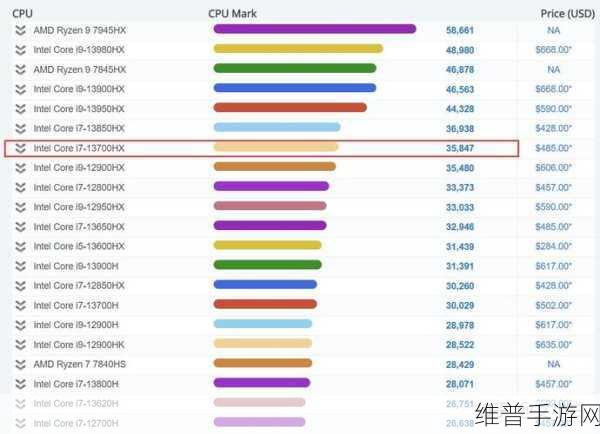Click the $428.00 price for Core i7-13850HX

point(553,129)
